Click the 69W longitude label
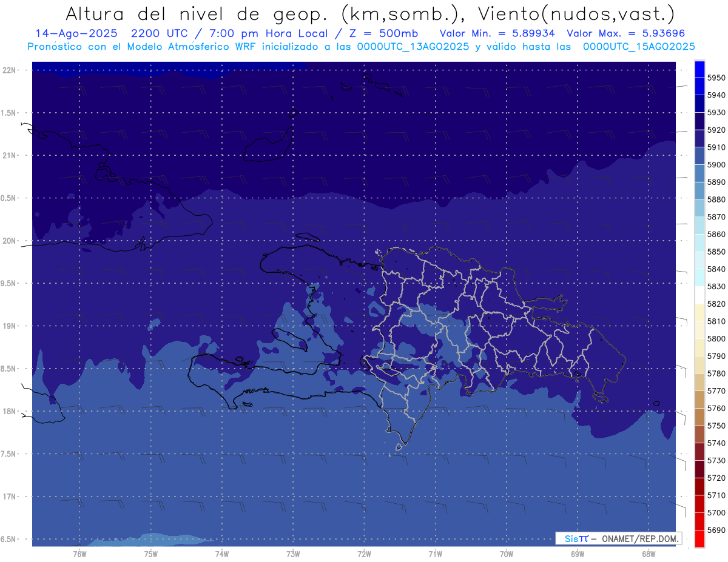 tap(577, 554)
